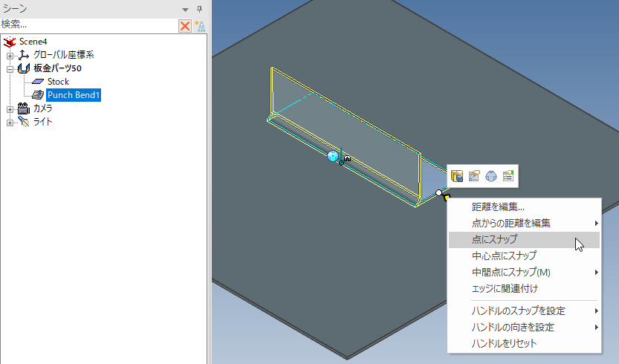Expand the グローバル座標系 tree node
619x364 pixels.
(x=10, y=55)
